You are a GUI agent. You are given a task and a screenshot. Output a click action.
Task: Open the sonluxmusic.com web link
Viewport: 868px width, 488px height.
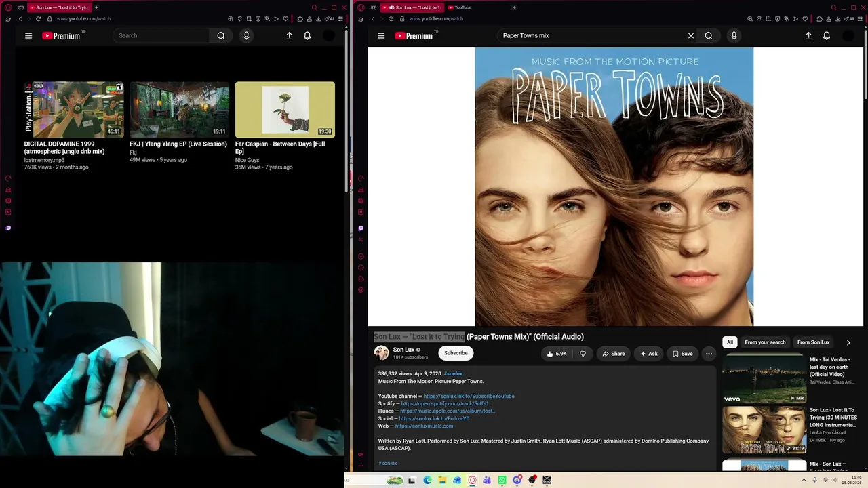pyautogui.click(x=424, y=426)
